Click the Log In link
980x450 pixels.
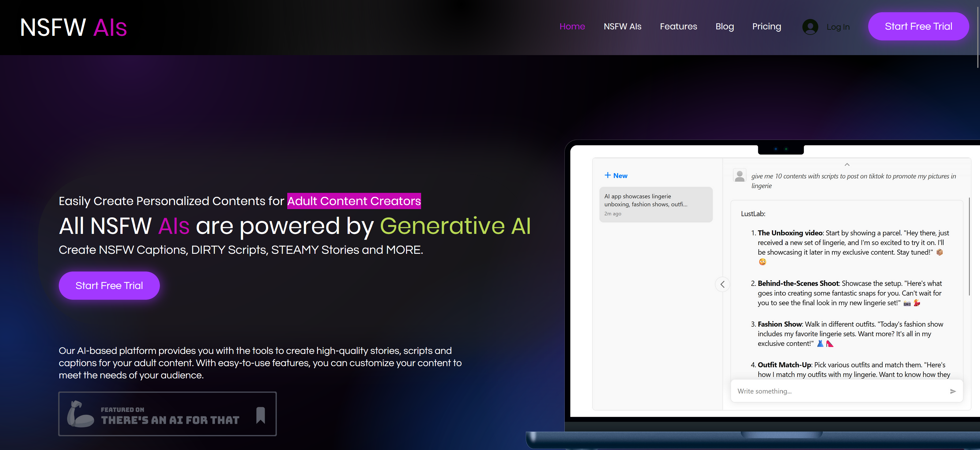tap(838, 27)
